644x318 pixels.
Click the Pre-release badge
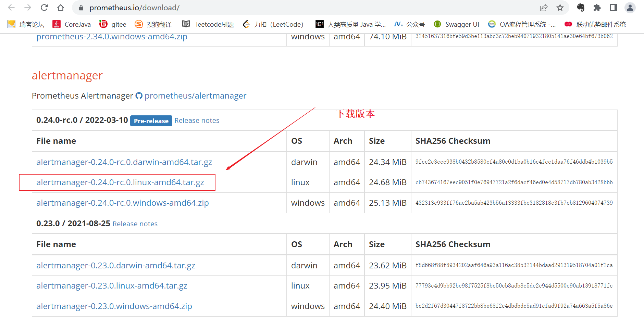151,120
